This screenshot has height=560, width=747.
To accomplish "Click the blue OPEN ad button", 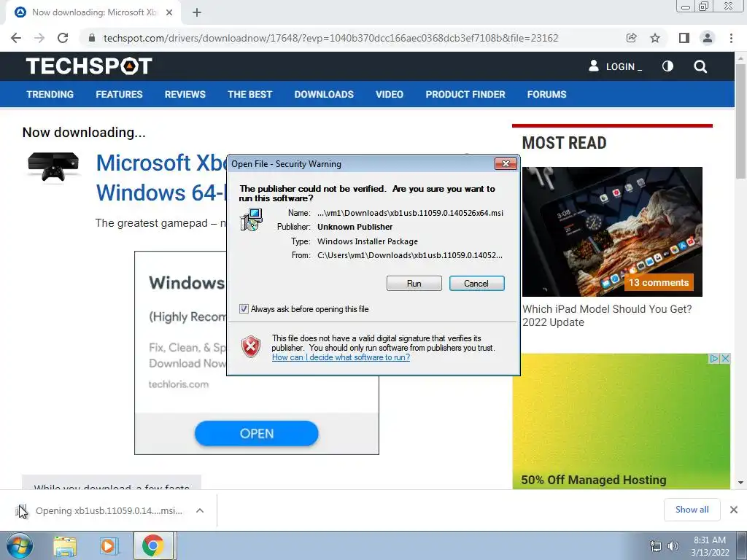I will (x=256, y=433).
